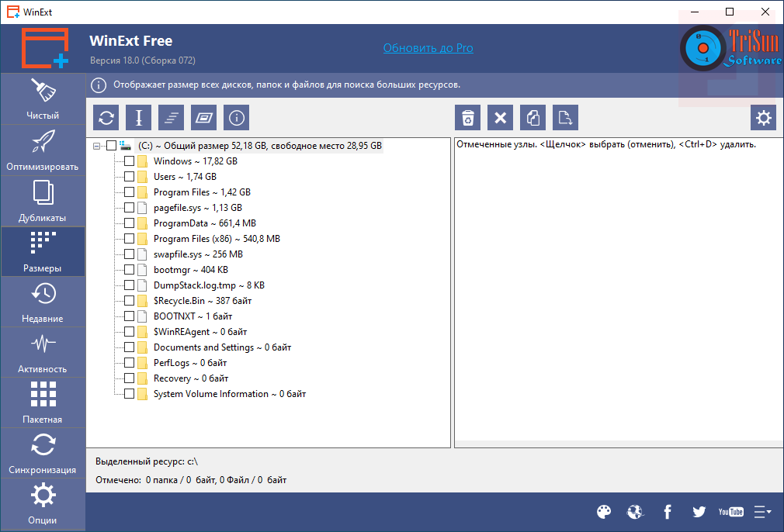
Task: Click the TriSun Software logo
Action: tap(731, 48)
